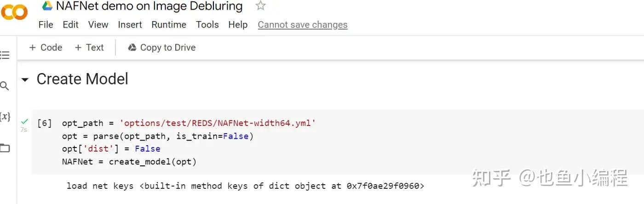644x204 pixels.
Task: Open the Insert menu
Action: [x=130, y=25]
